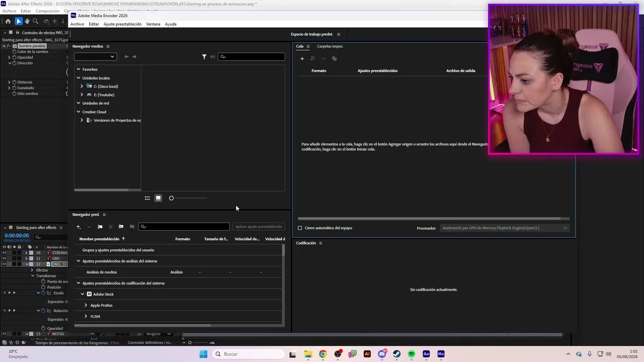This screenshot has height=362, width=644.
Task: Collapse the Adobe Stock preset group
Action: (83, 294)
